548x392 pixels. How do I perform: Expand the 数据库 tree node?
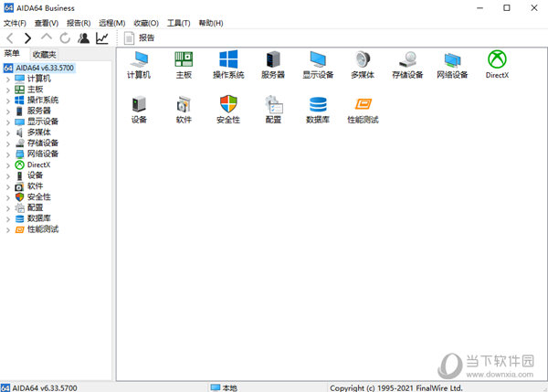pos(8,219)
